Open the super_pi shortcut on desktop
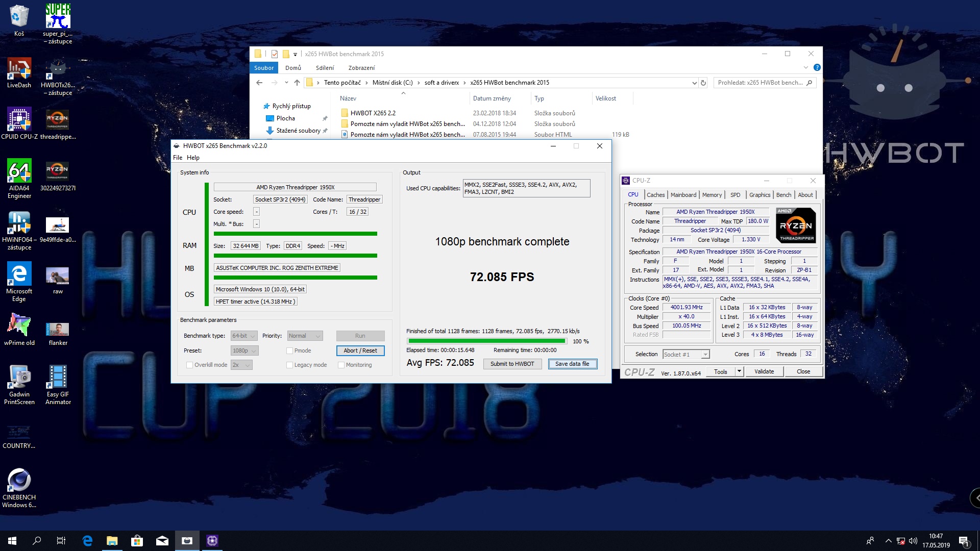 click(58, 23)
